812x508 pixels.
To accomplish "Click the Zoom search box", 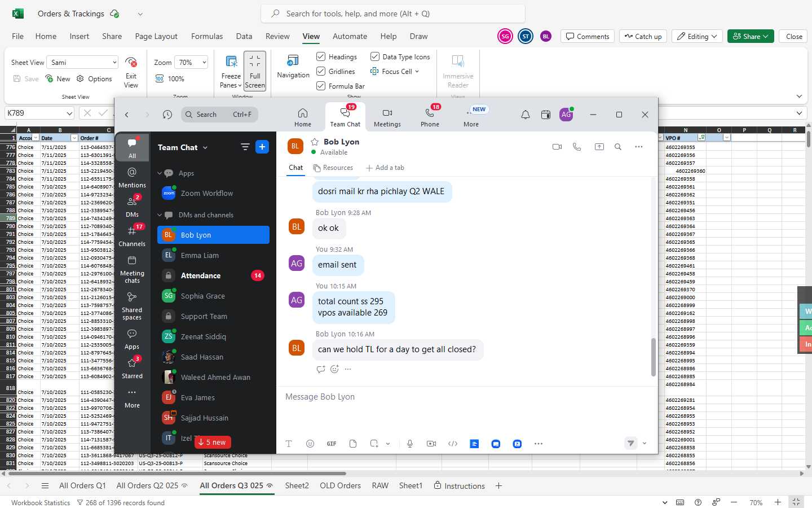I will coord(219,115).
